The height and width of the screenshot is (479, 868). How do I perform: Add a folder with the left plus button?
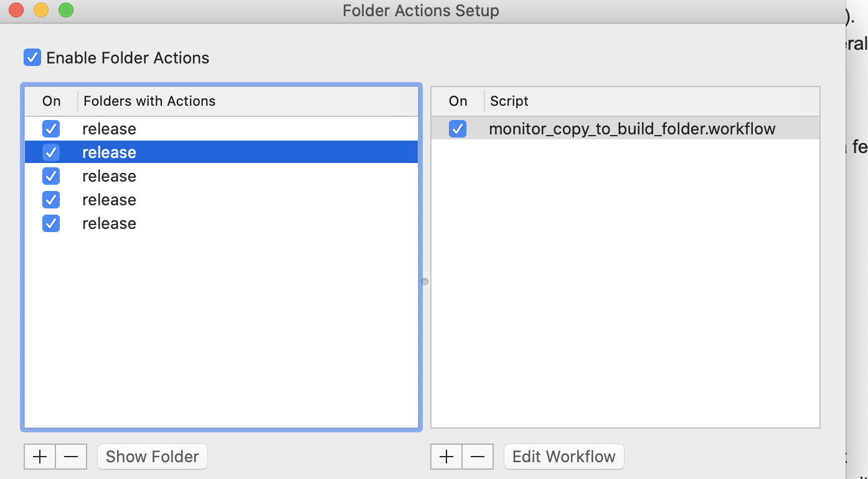pyautogui.click(x=40, y=457)
